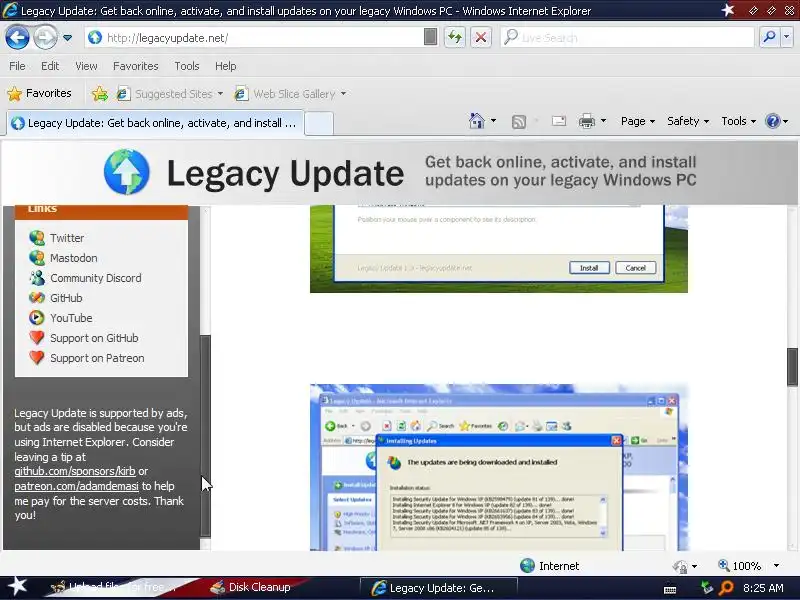Screen dimensions: 800x600
Task: Select the Legacy Update browser tab
Action: (155, 123)
